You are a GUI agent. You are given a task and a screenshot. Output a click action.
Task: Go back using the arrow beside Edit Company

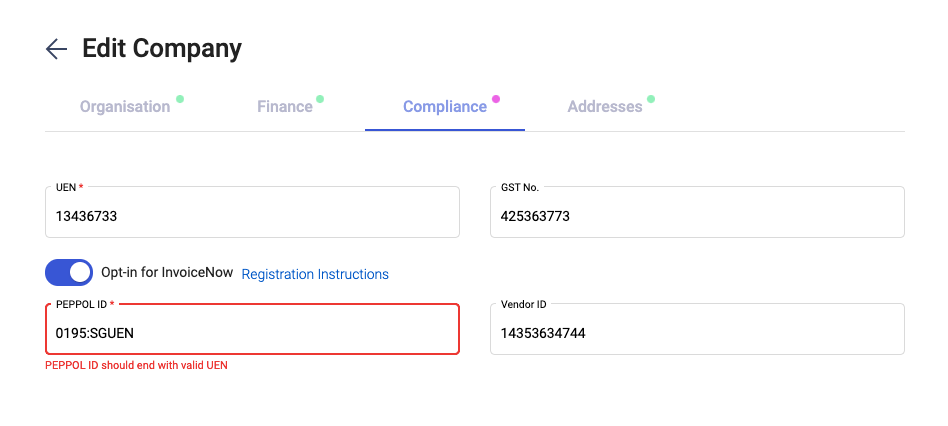pyautogui.click(x=56, y=49)
